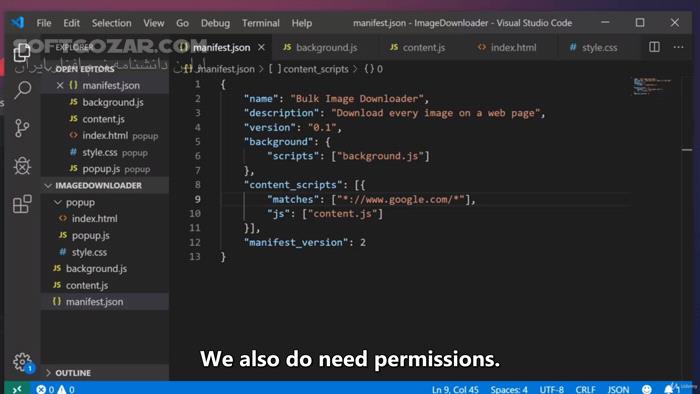Expand the Outline section

pyautogui.click(x=73, y=373)
